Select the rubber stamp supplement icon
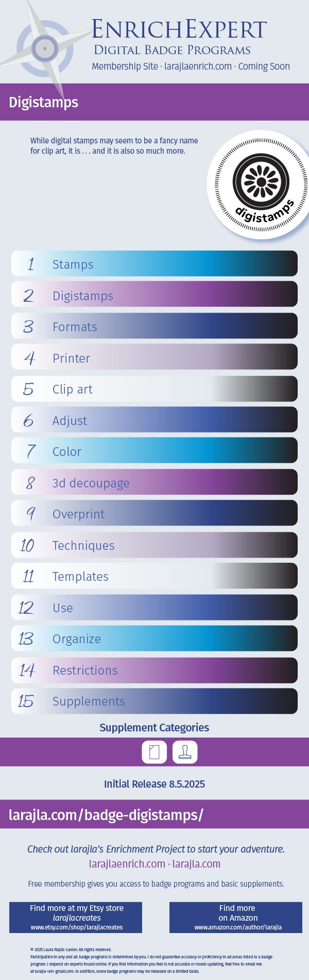 click(x=184, y=752)
